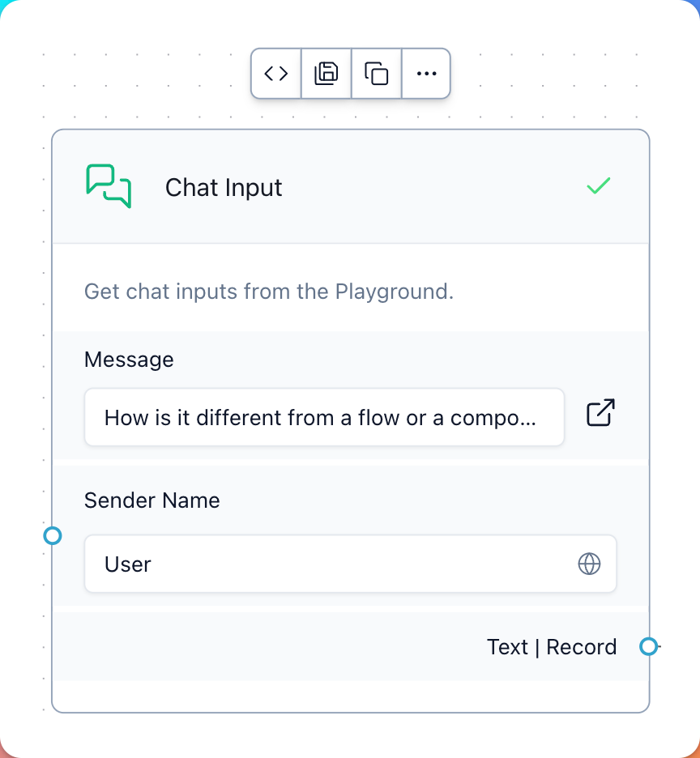The height and width of the screenshot is (758, 700).
Task: Open the code editor for this component
Action: tap(276, 74)
